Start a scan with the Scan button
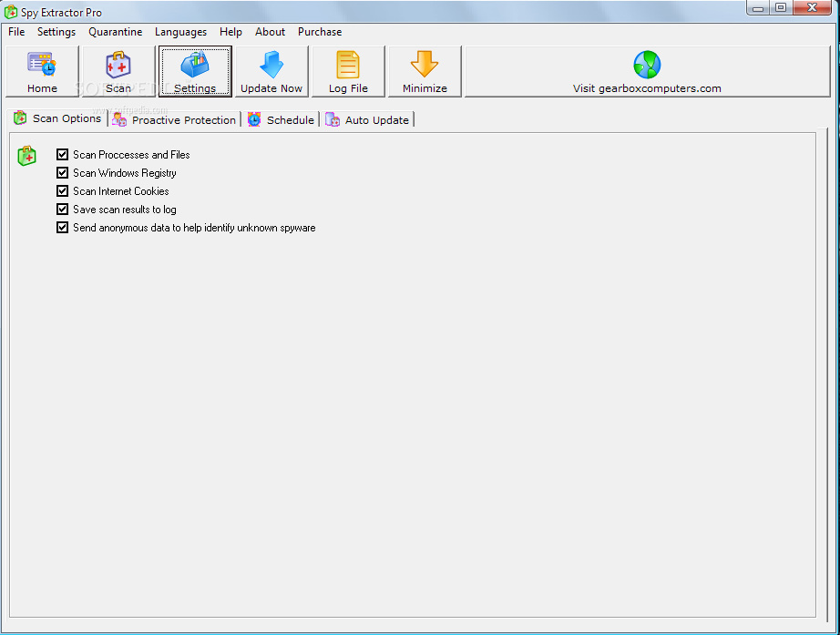 [x=118, y=71]
